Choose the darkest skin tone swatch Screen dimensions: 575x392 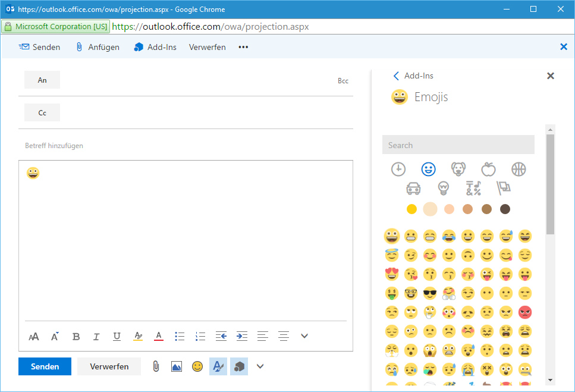coord(505,209)
